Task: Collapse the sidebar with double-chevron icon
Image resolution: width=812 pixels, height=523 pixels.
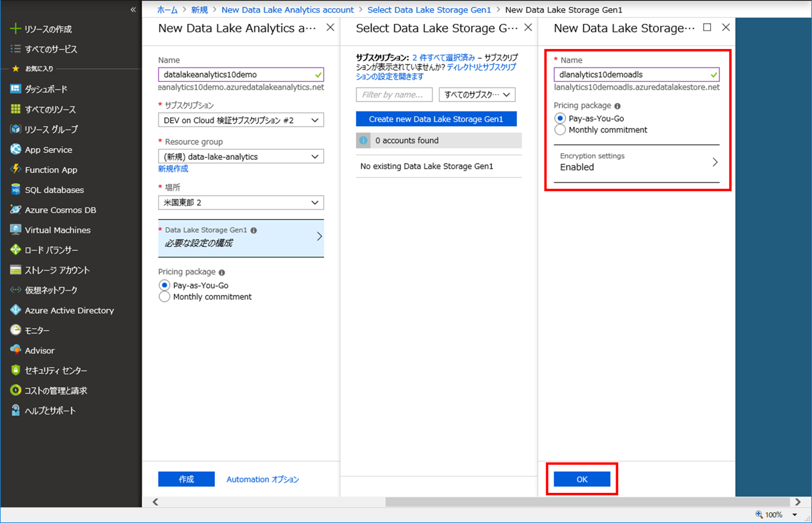Action: click(133, 10)
